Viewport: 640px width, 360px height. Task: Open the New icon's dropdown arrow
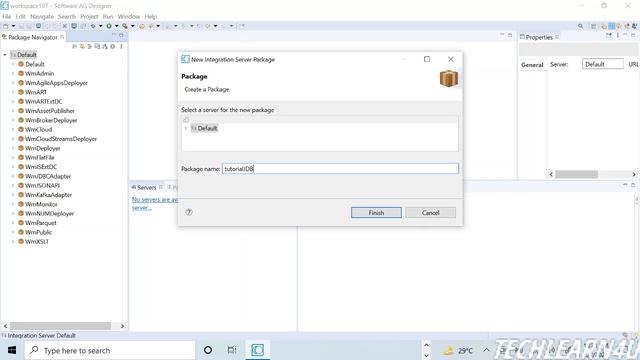13,26
